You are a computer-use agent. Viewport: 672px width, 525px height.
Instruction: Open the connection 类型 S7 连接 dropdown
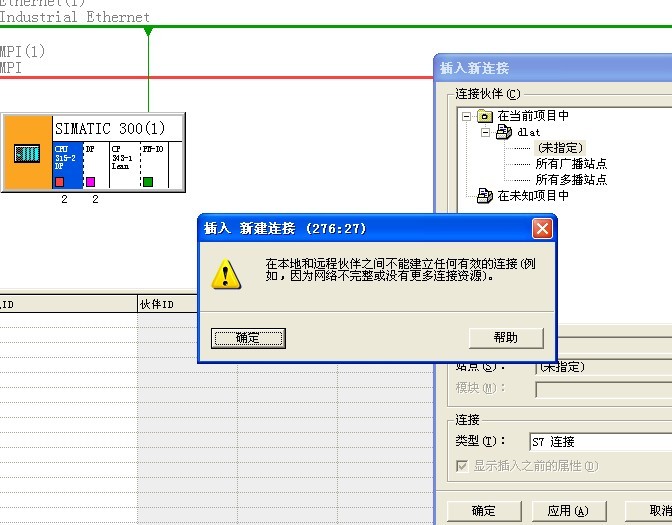[x=601, y=441]
